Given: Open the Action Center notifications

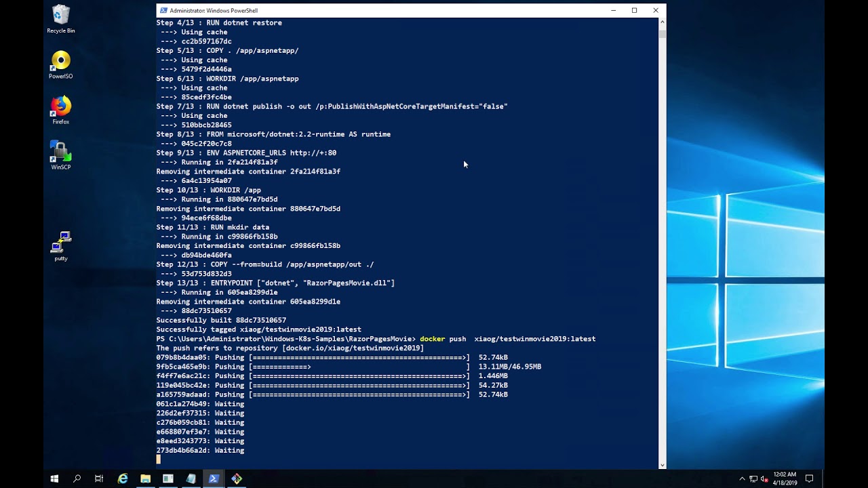Looking at the screenshot, I should [x=809, y=479].
